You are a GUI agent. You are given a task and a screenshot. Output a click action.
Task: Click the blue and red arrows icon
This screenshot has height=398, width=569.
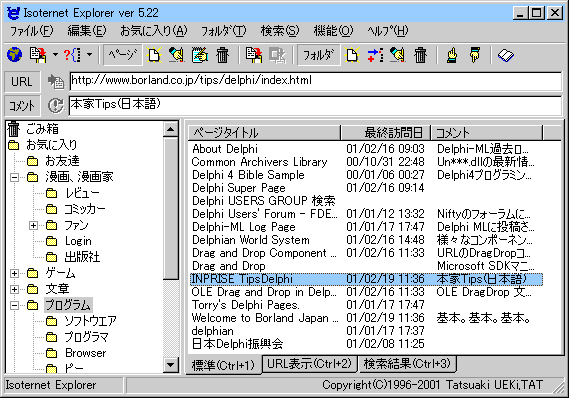click(x=375, y=55)
